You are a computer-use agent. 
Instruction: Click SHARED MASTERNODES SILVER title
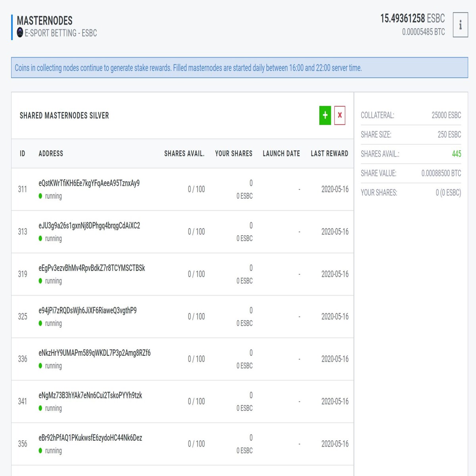tap(64, 115)
